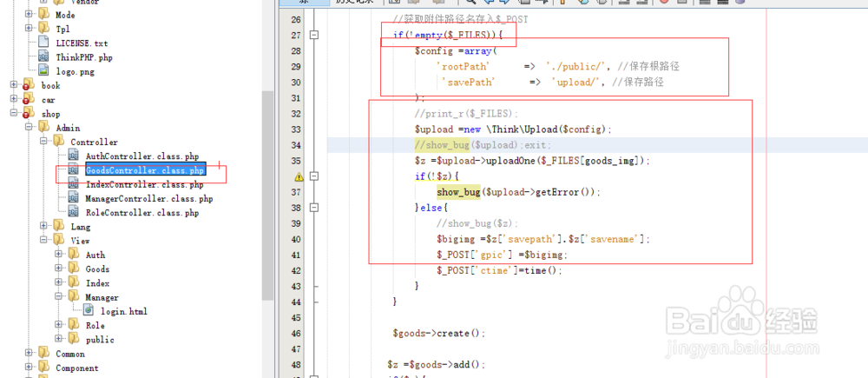Image resolution: width=868 pixels, height=378 pixels.
Task: Select the LICENSE.txt file name
Action: click(x=82, y=43)
